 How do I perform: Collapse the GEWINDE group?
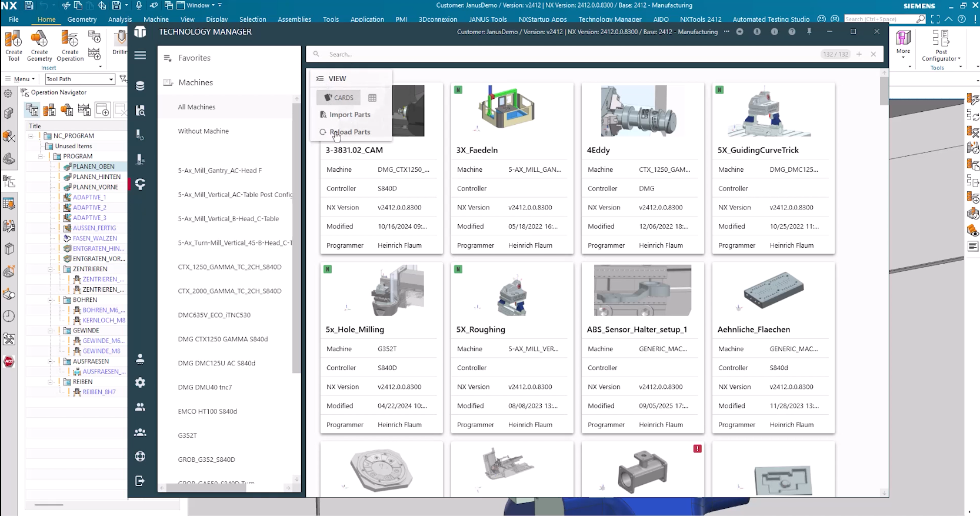[x=51, y=331]
